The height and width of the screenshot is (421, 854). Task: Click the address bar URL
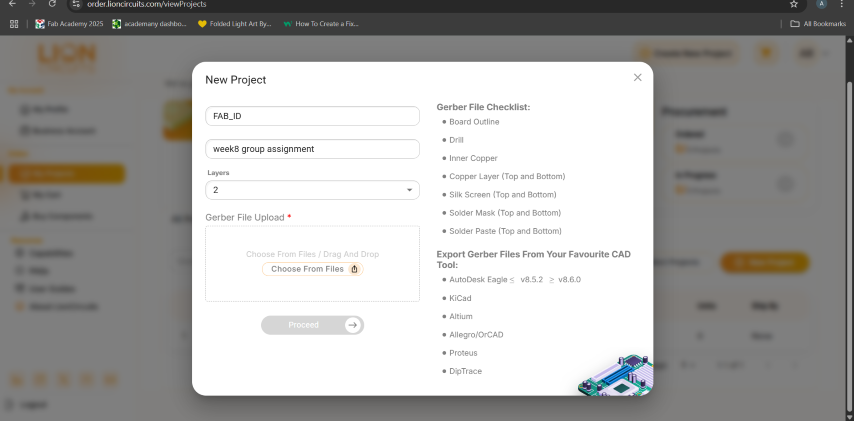(x=147, y=4)
